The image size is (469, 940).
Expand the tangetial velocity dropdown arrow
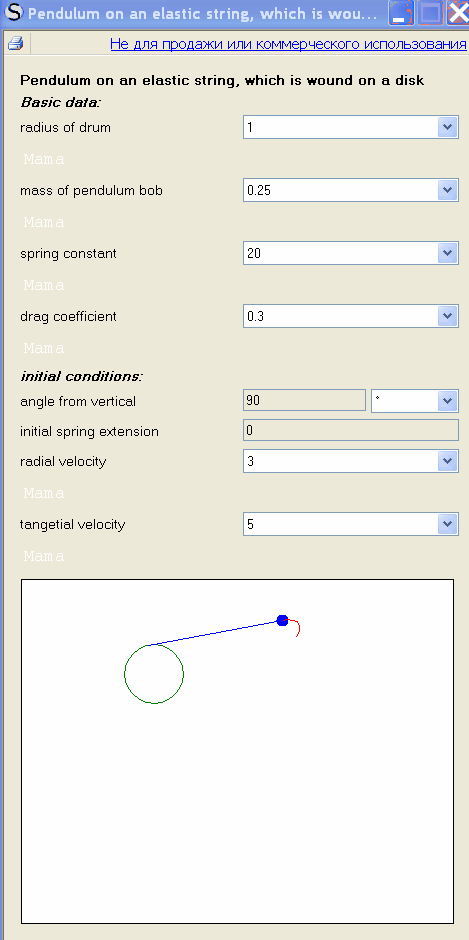tap(447, 524)
